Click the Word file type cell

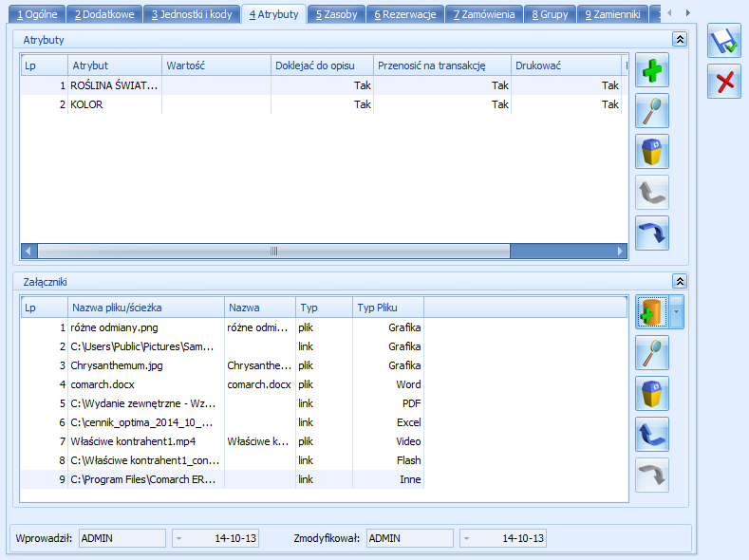[388, 384]
